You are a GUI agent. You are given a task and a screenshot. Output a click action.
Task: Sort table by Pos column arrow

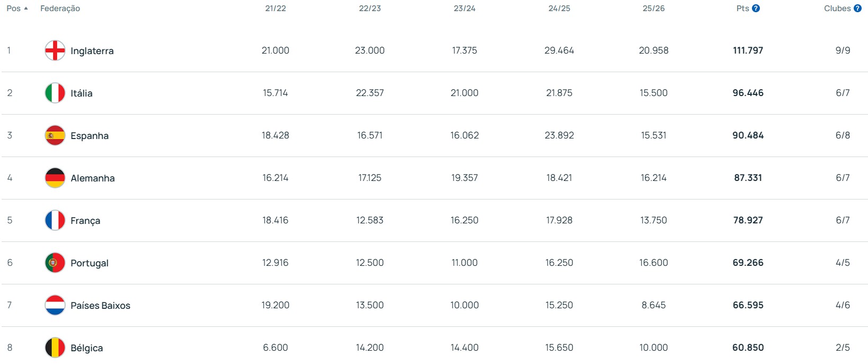pyautogui.click(x=25, y=8)
